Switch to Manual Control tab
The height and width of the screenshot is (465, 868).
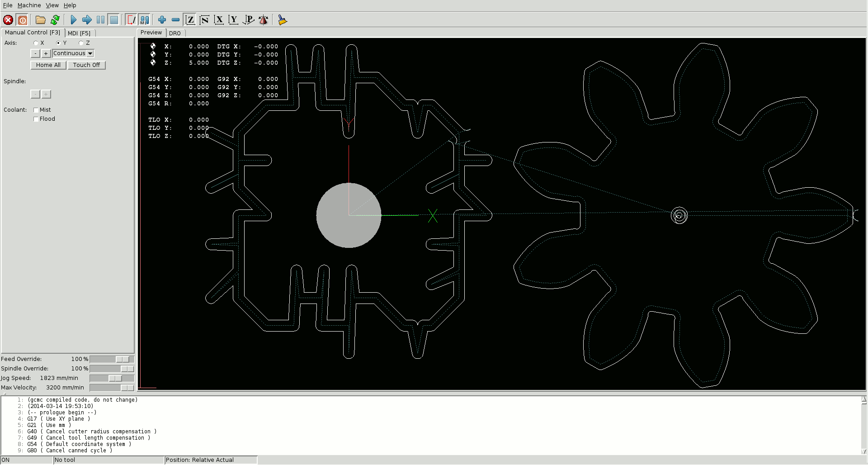click(33, 33)
